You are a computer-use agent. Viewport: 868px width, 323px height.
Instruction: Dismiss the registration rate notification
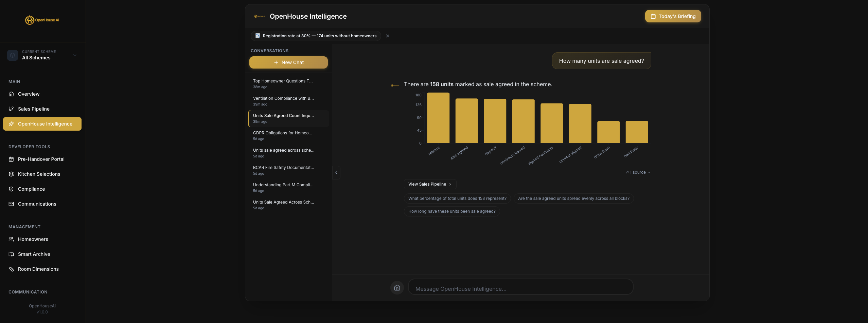point(388,36)
